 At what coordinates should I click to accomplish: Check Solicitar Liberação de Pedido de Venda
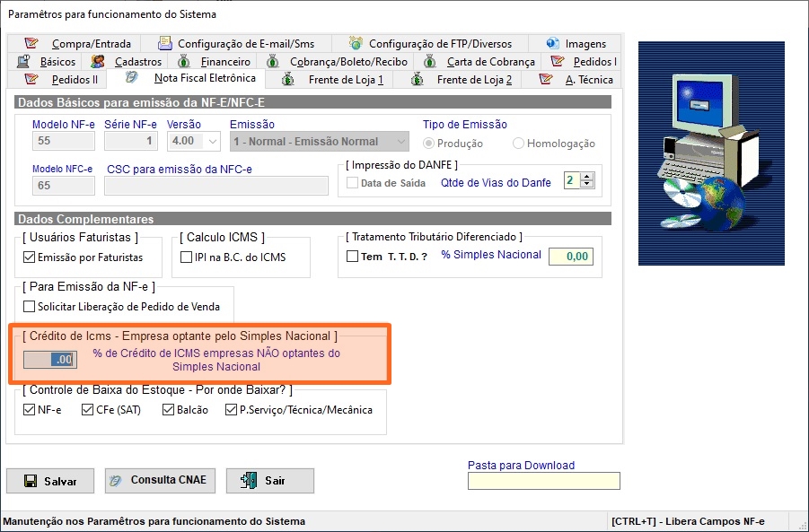(30, 307)
